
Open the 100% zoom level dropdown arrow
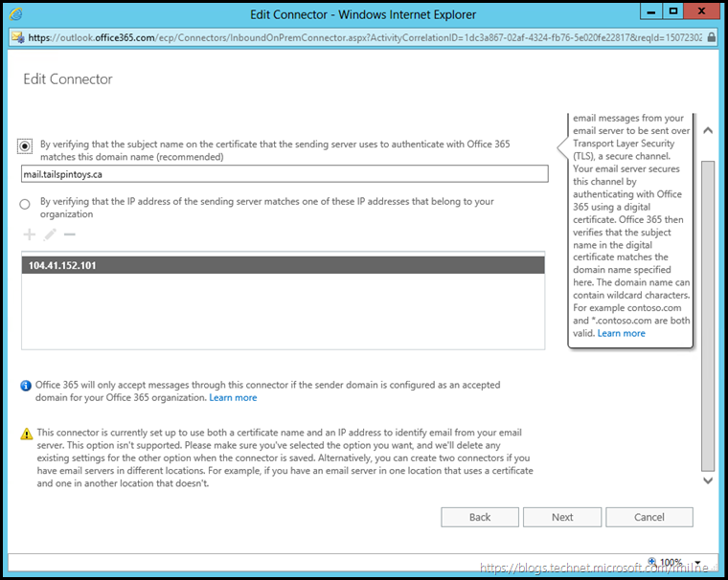pyautogui.click(x=698, y=563)
